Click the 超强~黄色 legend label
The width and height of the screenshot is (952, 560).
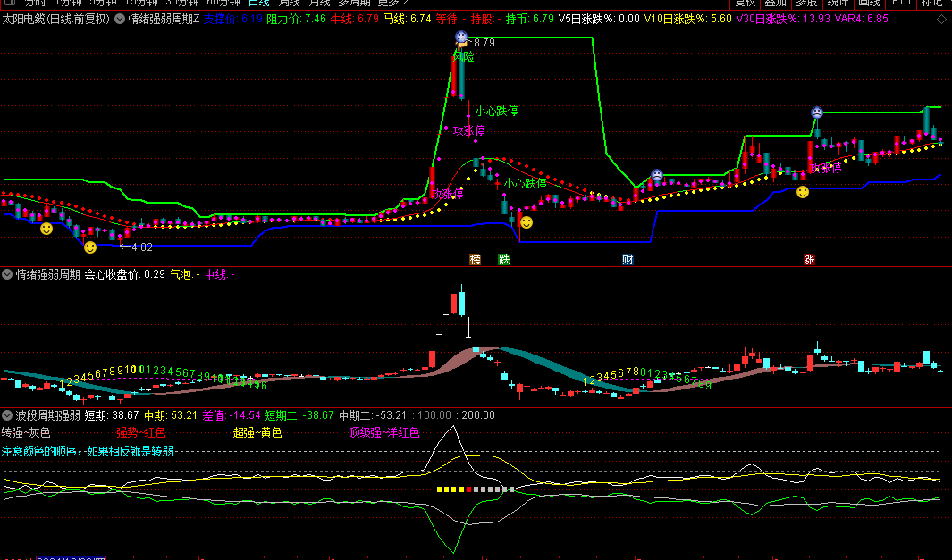point(257,432)
